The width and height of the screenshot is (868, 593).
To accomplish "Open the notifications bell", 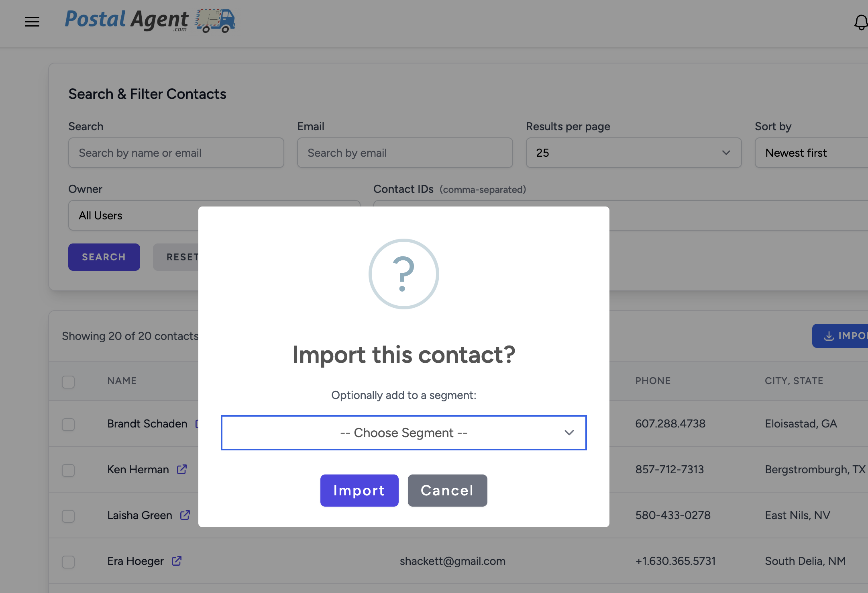I will pyautogui.click(x=861, y=22).
